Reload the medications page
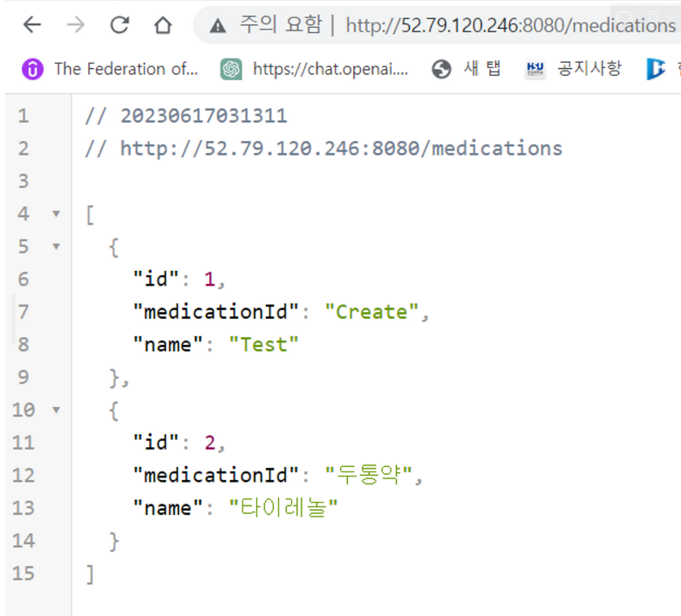 point(119,24)
